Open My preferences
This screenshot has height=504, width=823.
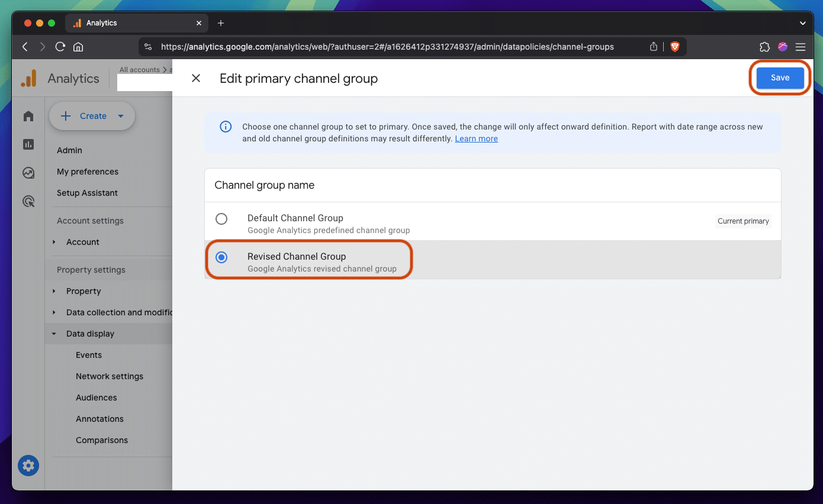click(88, 172)
